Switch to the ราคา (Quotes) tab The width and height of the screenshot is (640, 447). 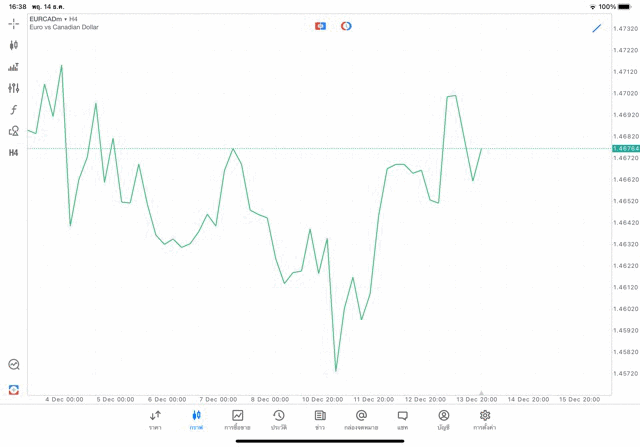click(155, 420)
